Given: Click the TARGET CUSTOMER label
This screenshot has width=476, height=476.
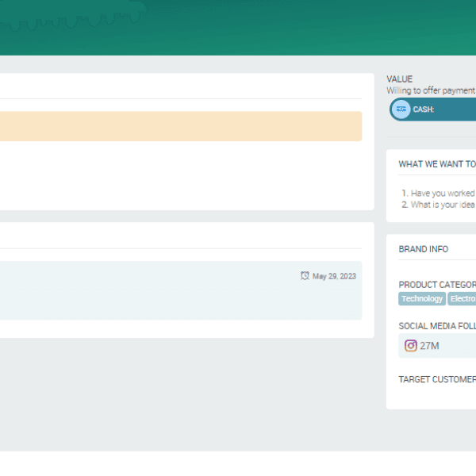Looking at the screenshot, I should 437,379.
